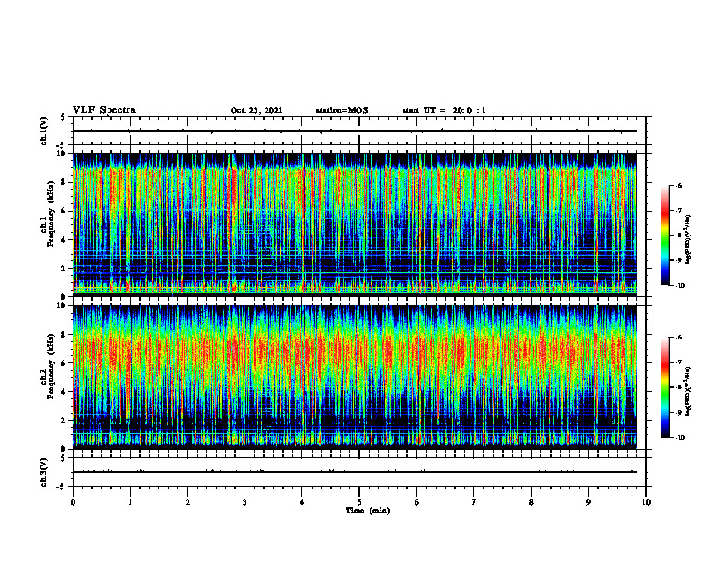Screen dimensions: 728x563
Task: Click the time axis tick label '0'
Action: pos(73,502)
